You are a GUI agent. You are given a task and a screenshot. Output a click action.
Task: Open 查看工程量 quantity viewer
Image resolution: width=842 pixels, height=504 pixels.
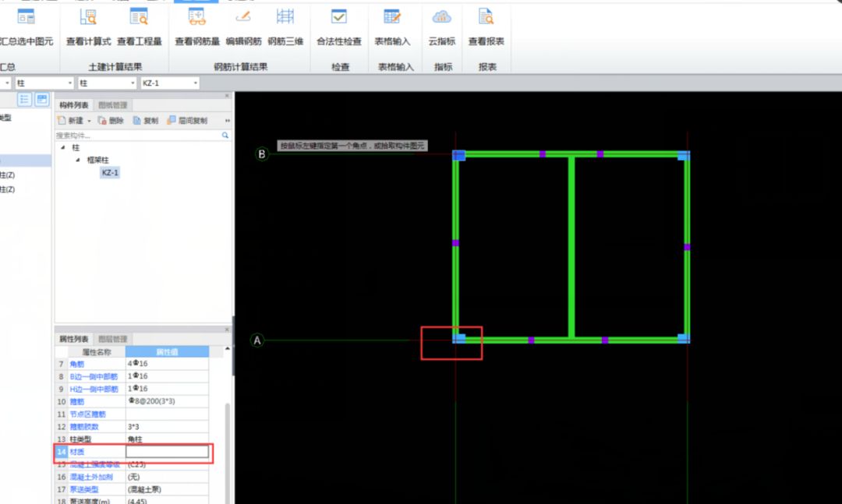[140, 25]
